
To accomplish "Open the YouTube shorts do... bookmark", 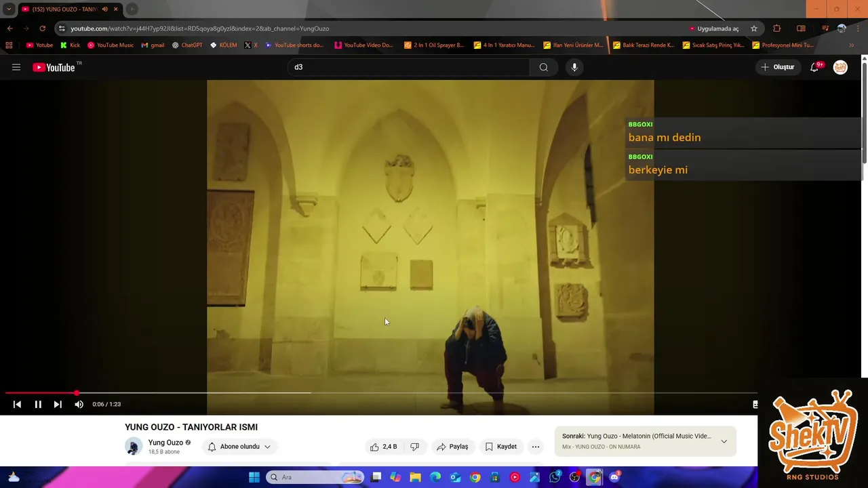I will [294, 45].
